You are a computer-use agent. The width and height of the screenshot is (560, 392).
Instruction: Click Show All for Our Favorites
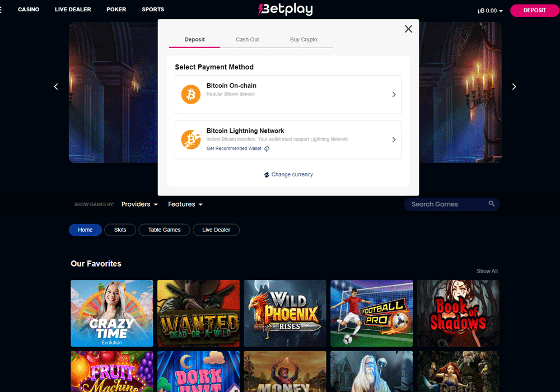[x=487, y=272]
